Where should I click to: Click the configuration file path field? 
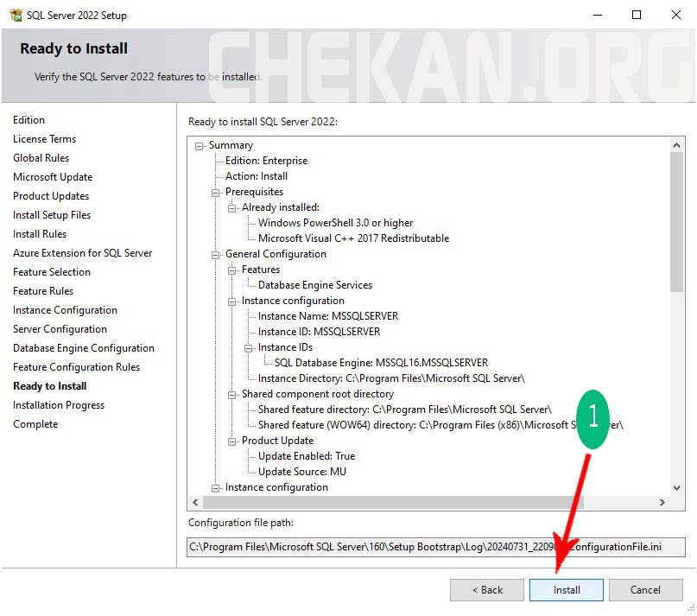pyautogui.click(x=436, y=547)
